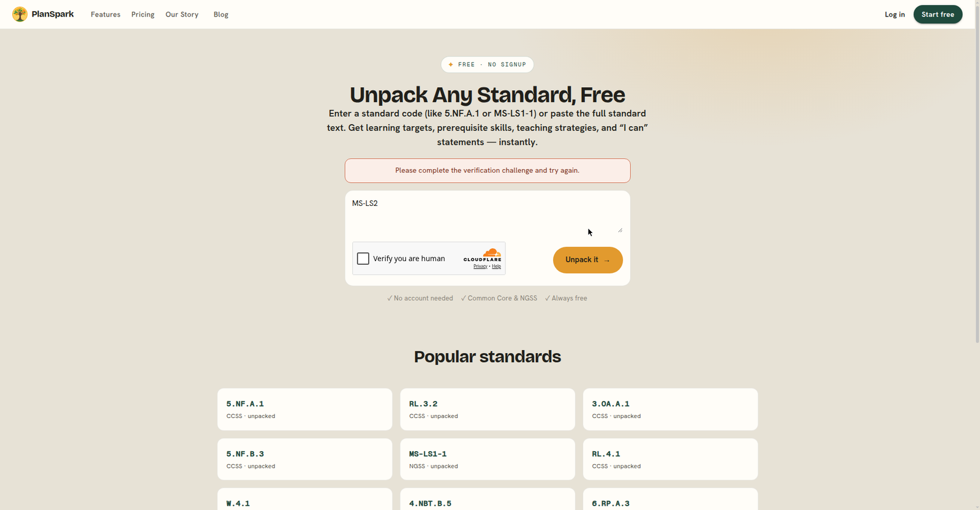Image resolution: width=980 pixels, height=510 pixels.
Task: Open the 5.NF.A.1 standard card
Action: (x=304, y=409)
